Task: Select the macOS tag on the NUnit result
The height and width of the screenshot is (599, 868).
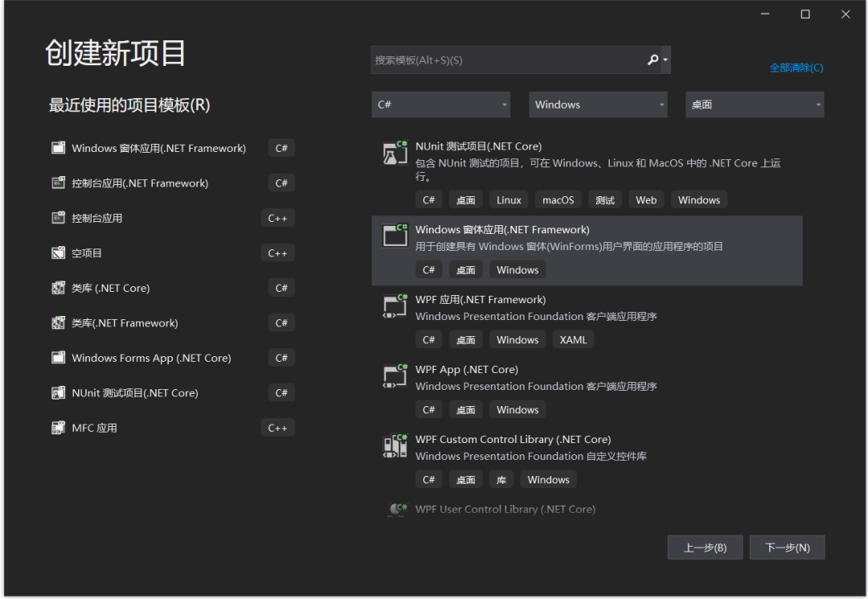Action: click(558, 200)
